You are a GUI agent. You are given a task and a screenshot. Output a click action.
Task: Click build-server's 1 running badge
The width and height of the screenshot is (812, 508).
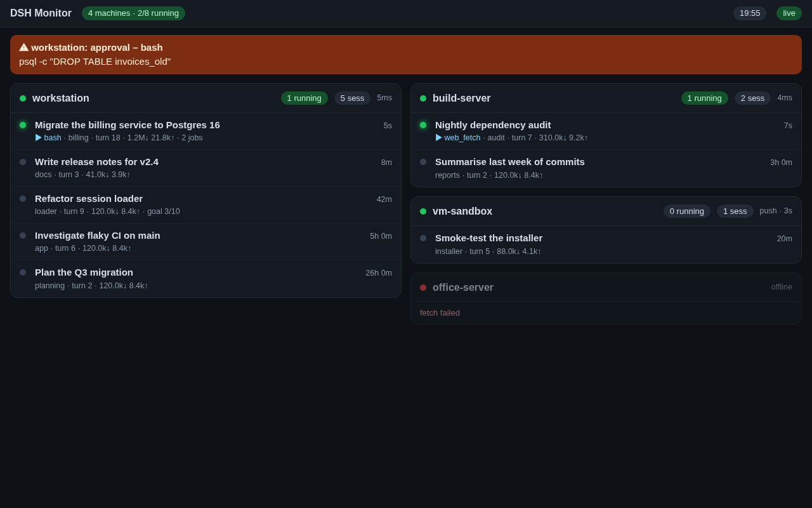click(x=705, y=98)
